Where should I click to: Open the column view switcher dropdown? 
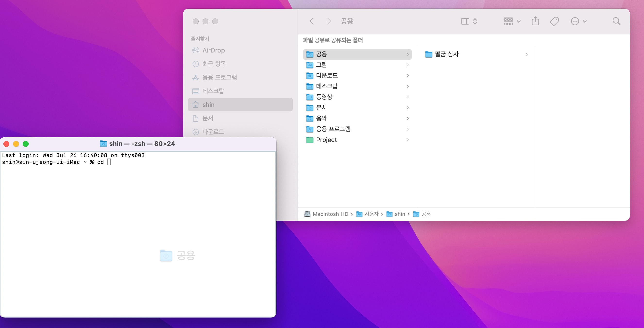[469, 21]
